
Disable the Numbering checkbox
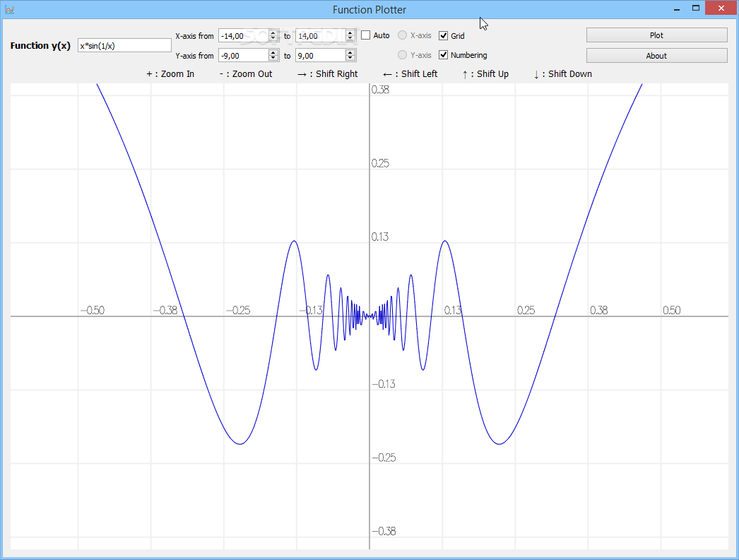443,55
